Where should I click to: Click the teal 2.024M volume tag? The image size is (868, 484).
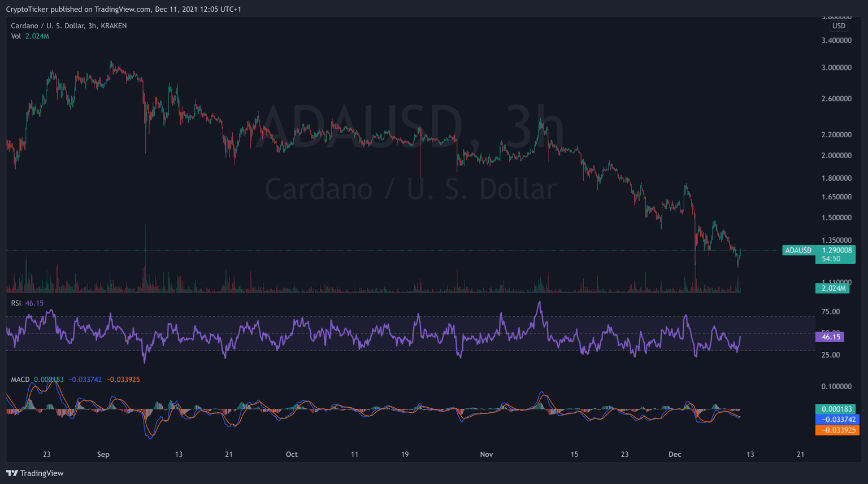pos(833,288)
